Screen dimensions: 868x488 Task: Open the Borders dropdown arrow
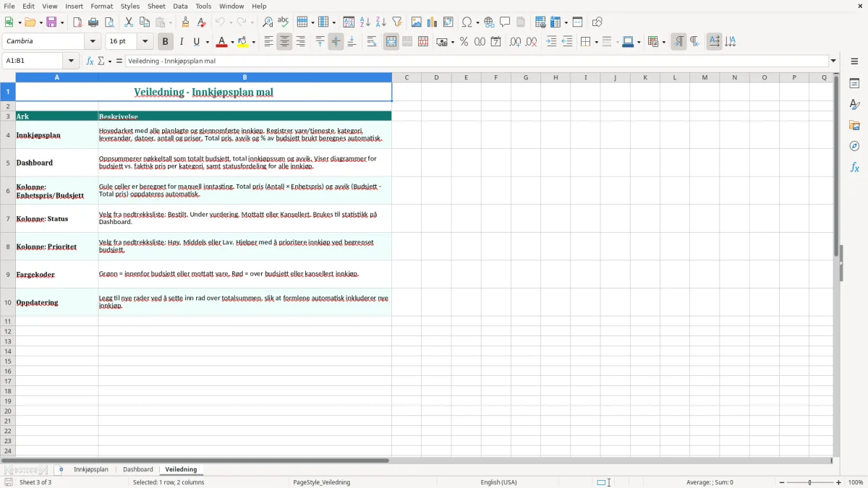[x=596, y=42]
